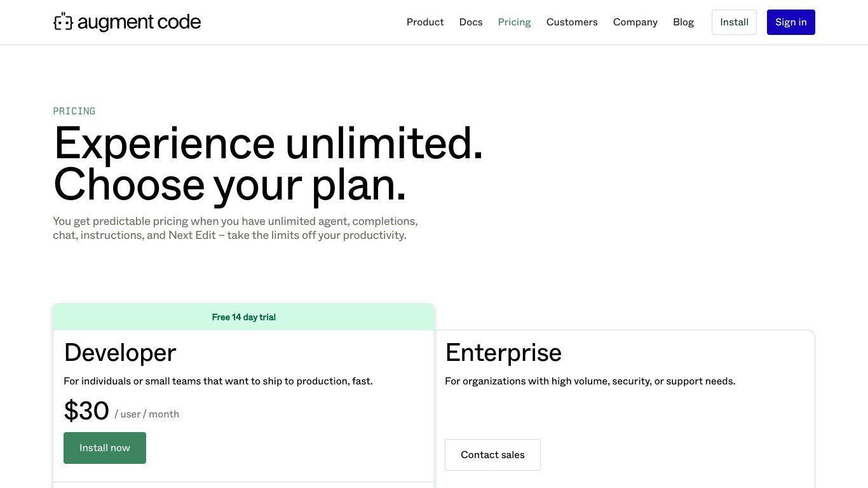Go to the Docs page
The height and width of the screenshot is (488, 868).
coord(471,22)
